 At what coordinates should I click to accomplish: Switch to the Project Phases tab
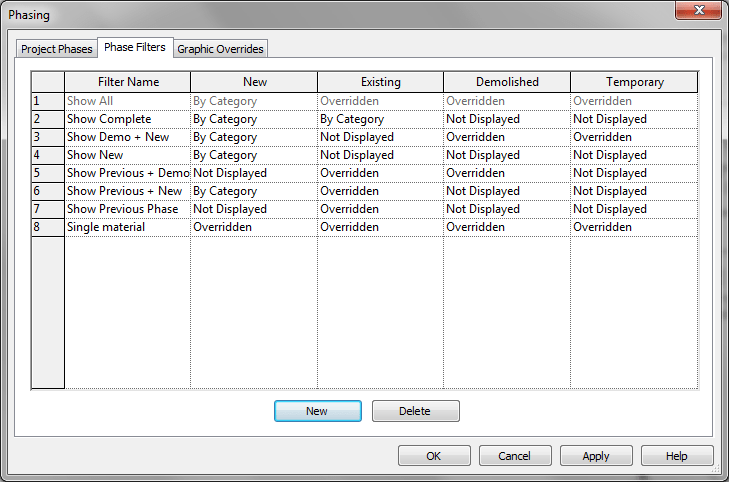(x=57, y=49)
